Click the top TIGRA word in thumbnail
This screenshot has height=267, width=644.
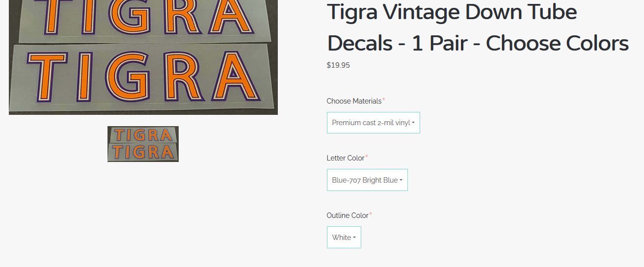pyautogui.click(x=143, y=135)
